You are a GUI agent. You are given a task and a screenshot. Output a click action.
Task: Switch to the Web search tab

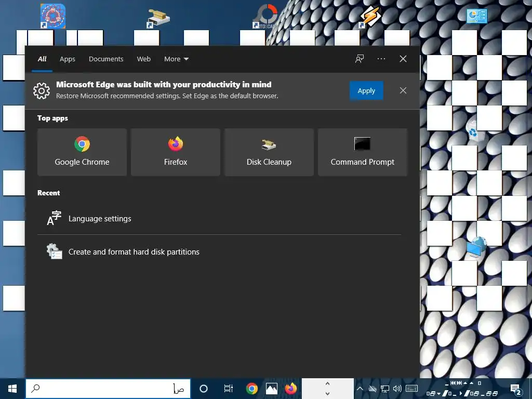144,59
